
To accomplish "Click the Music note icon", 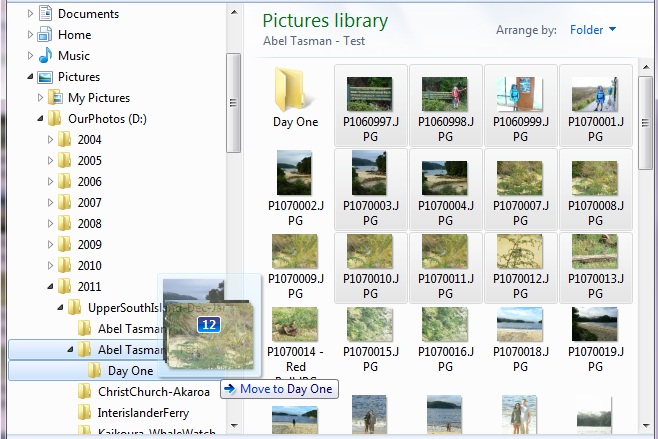I will (x=45, y=55).
